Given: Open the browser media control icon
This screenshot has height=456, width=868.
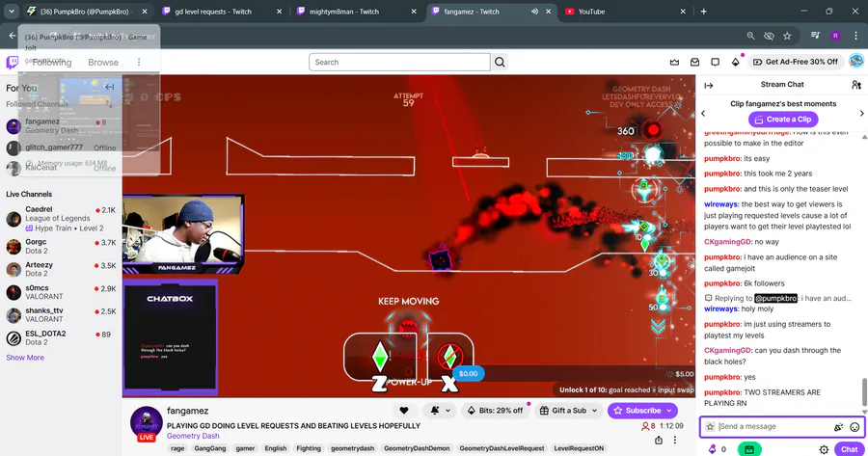Looking at the screenshot, I should (x=815, y=36).
